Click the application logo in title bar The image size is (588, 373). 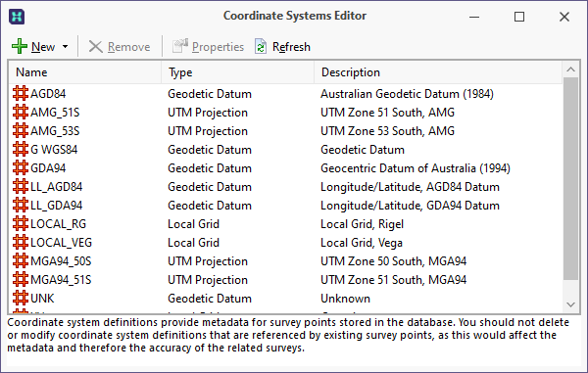[x=17, y=17]
